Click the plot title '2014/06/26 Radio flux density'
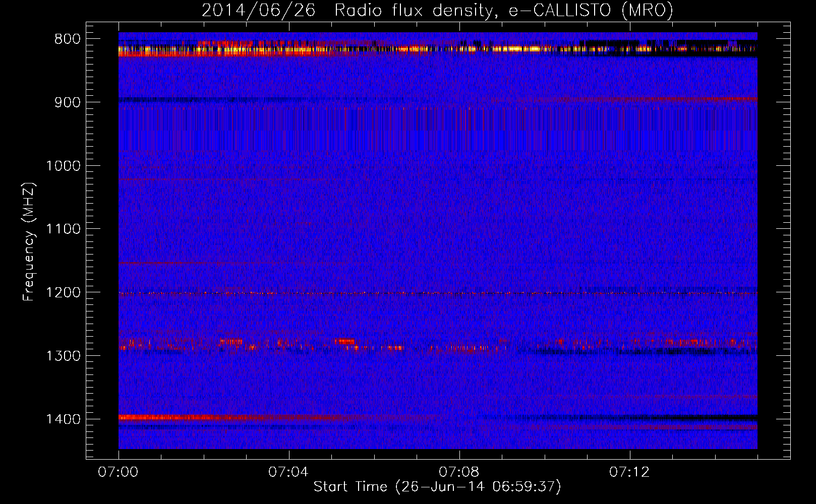Screen dimensions: 816x504 pyautogui.click(x=437, y=10)
